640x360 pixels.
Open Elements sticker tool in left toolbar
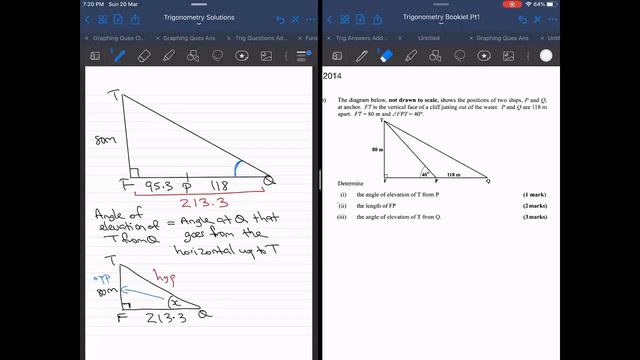(x=242, y=56)
